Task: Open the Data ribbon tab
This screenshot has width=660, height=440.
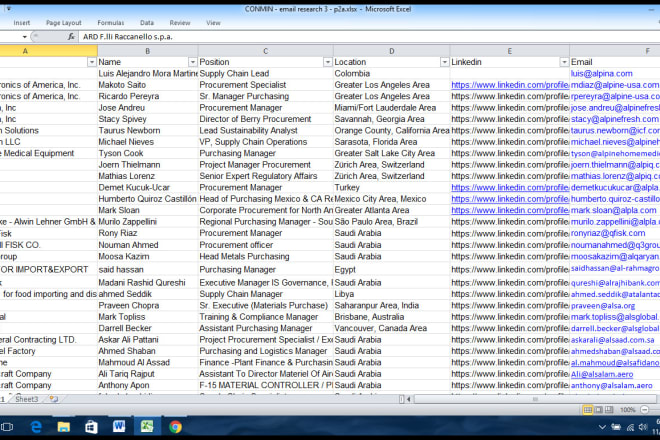Action: [147, 23]
